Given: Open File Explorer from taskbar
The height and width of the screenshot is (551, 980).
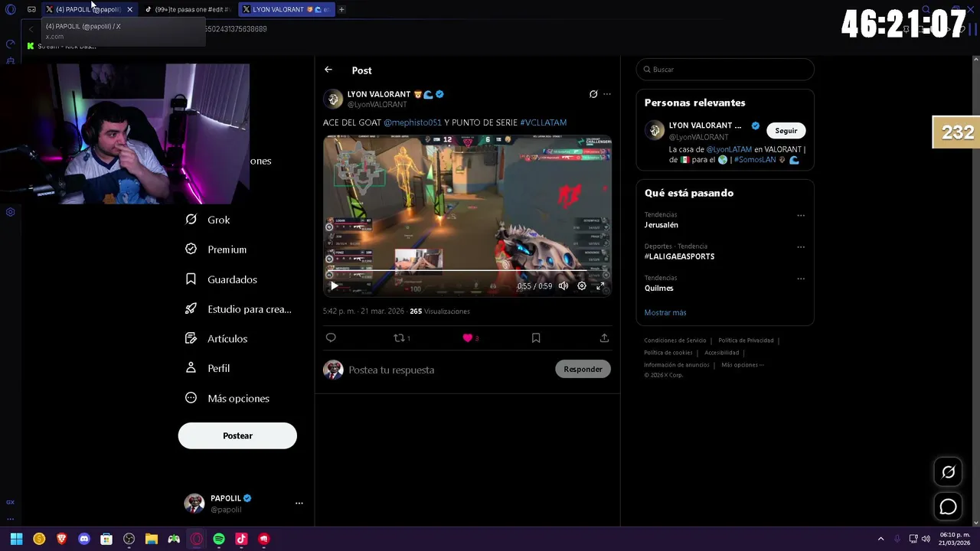Looking at the screenshot, I should (152, 539).
